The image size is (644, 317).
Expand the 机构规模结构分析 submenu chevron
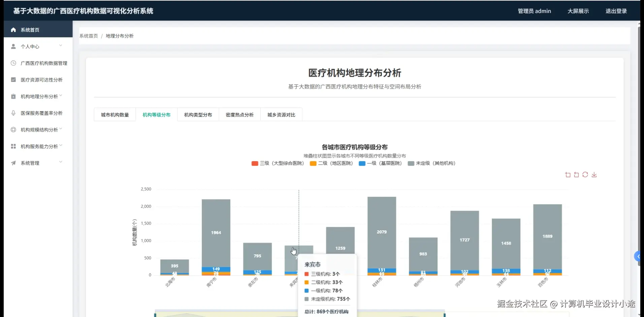[61, 129]
